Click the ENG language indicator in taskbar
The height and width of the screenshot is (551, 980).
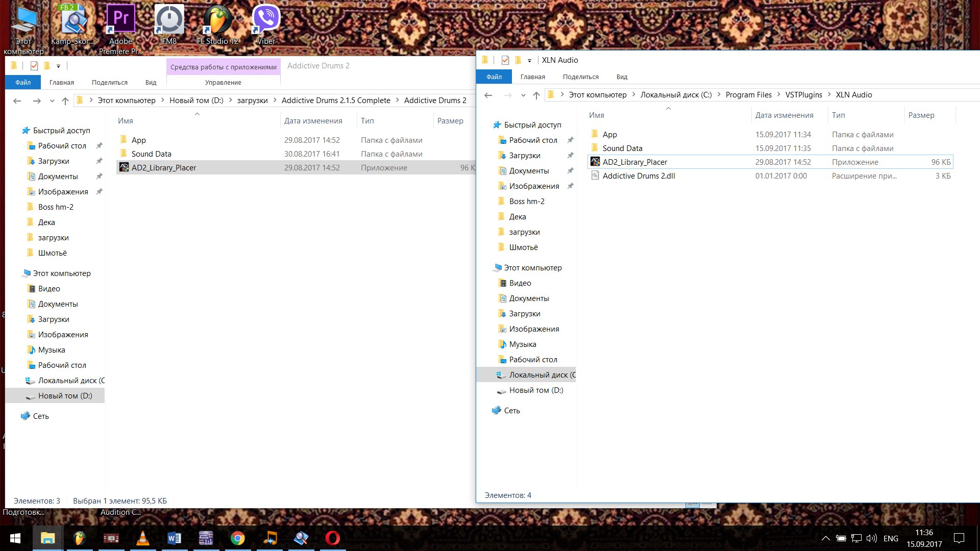coord(891,538)
